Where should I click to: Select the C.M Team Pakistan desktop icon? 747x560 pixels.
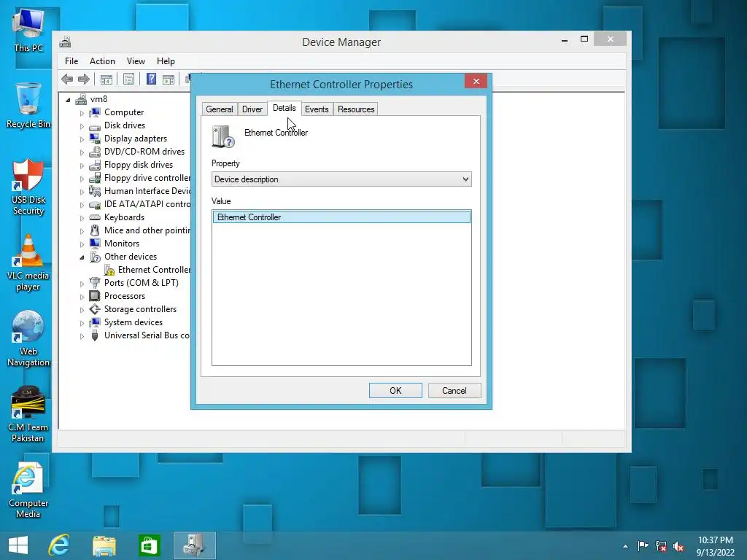(28, 414)
